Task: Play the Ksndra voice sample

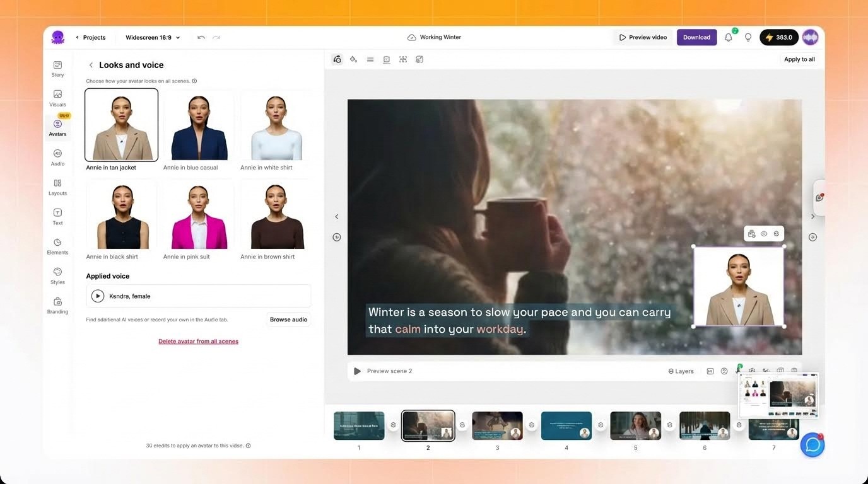Action: (98, 296)
